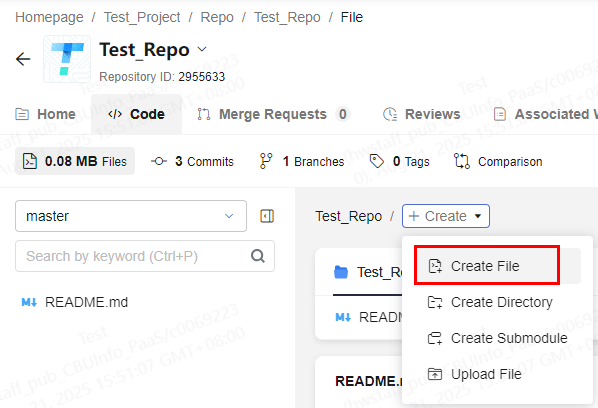
Task: Switch to the Merge Requests tab
Action: (273, 114)
